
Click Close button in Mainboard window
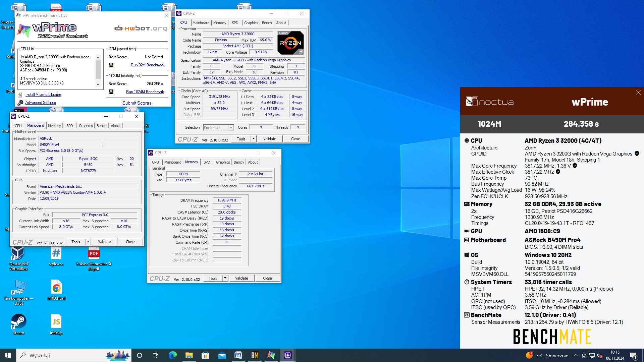pos(130,242)
